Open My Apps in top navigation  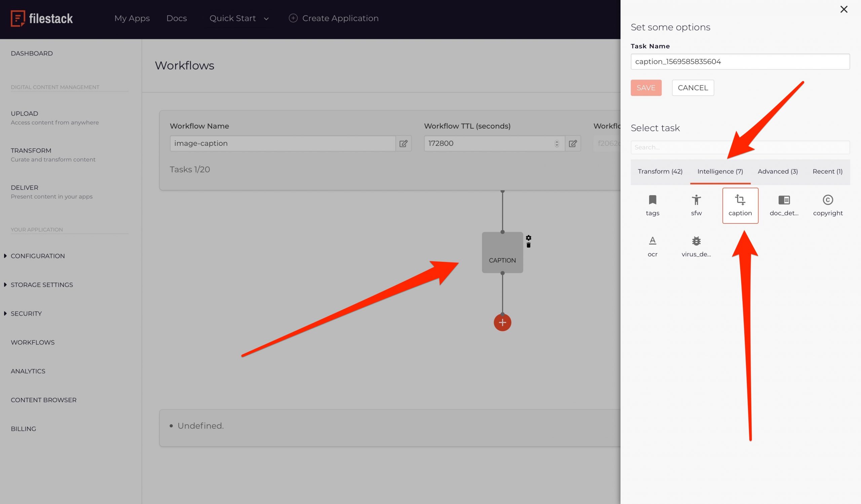pos(132,18)
